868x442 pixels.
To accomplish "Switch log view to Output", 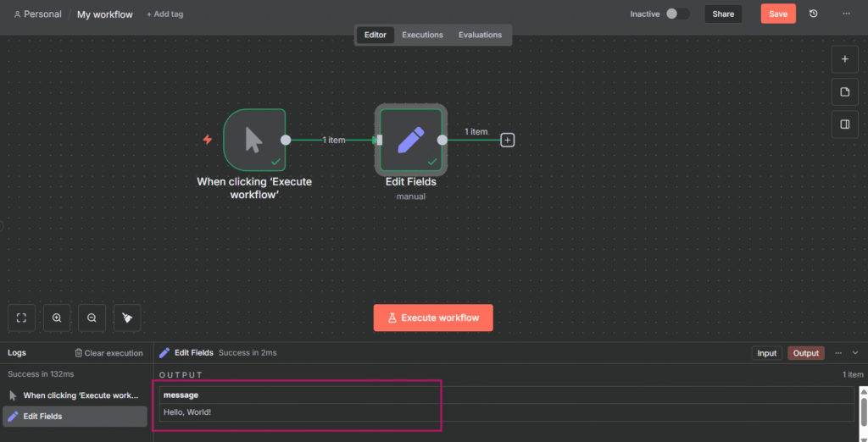I will click(805, 353).
